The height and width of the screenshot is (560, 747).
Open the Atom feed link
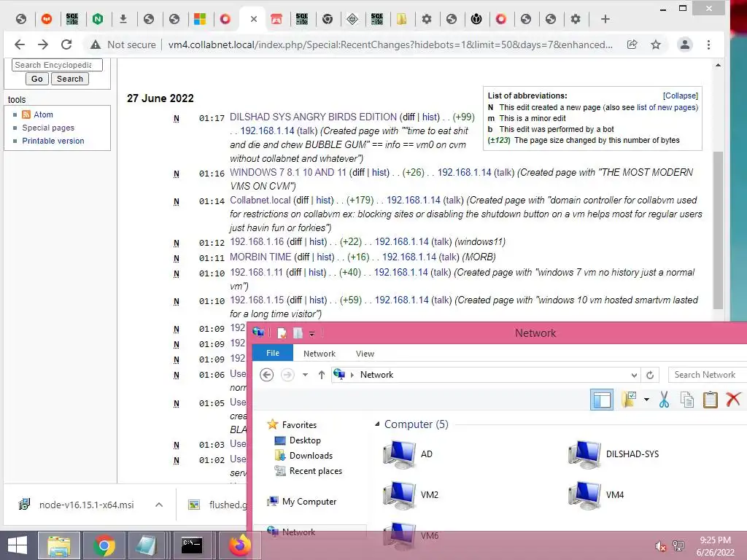[x=43, y=114]
